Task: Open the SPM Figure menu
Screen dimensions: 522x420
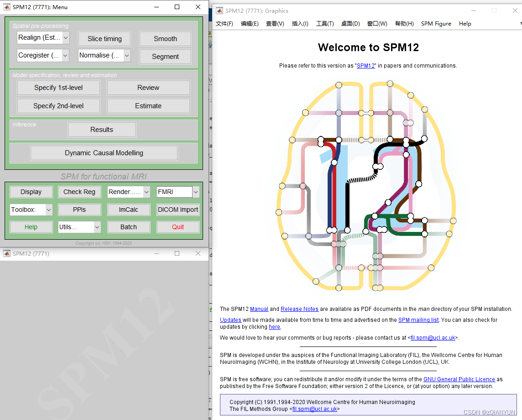Action: [x=436, y=24]
